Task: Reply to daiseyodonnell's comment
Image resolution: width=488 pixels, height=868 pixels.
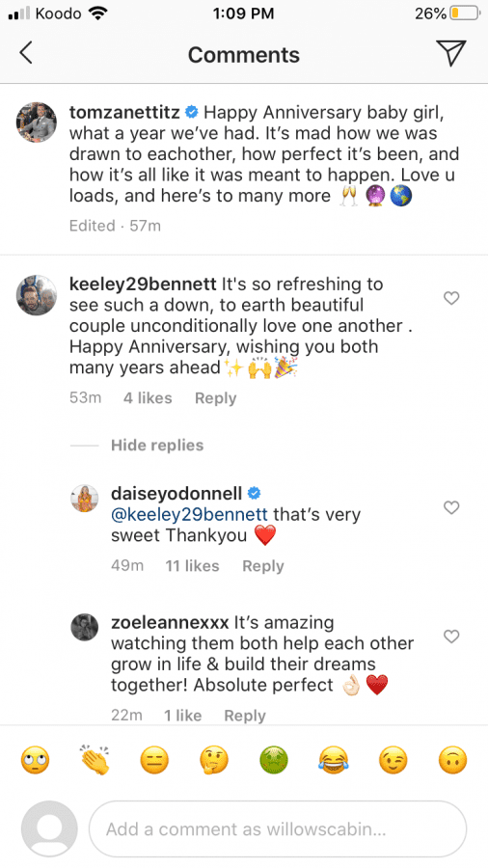Action: pyautogui.click(x=263, y=566)
